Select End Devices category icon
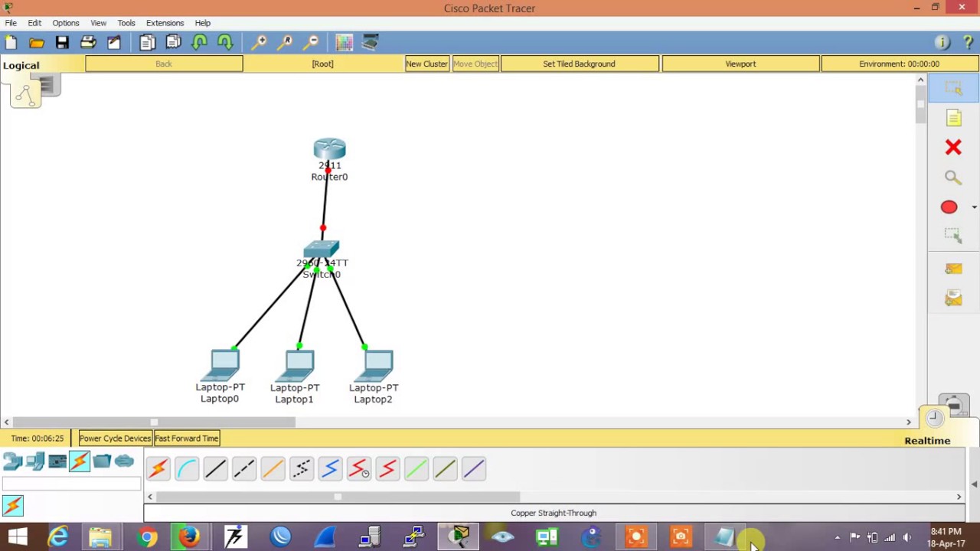The width and height of the screenshot is (980, 551). 34,461
